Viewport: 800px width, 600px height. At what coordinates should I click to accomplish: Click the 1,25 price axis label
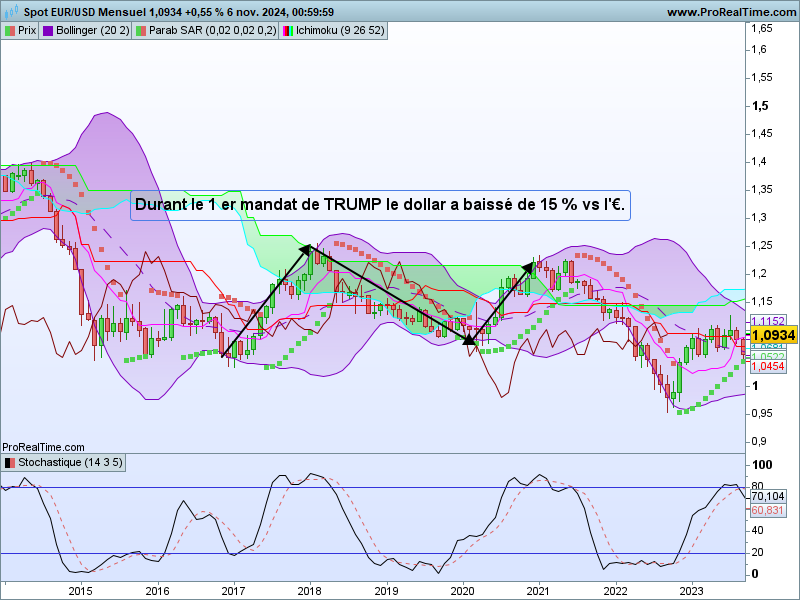(762, 246)
